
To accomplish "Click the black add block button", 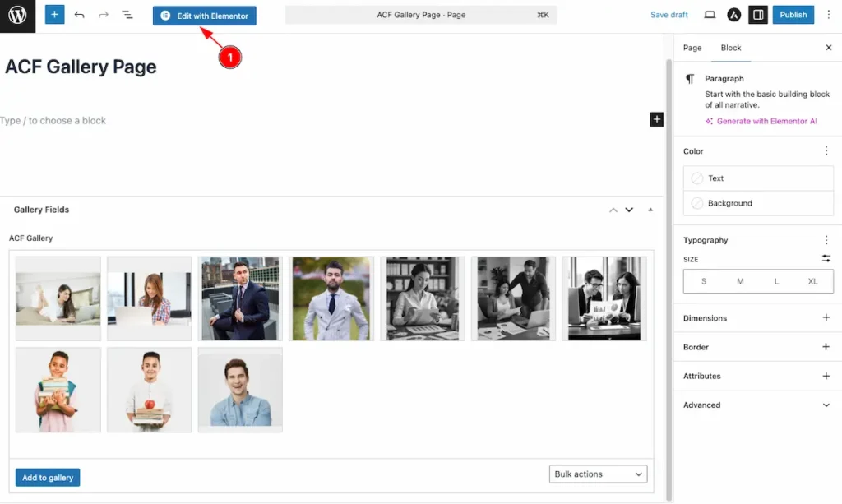I will [656, 120].
